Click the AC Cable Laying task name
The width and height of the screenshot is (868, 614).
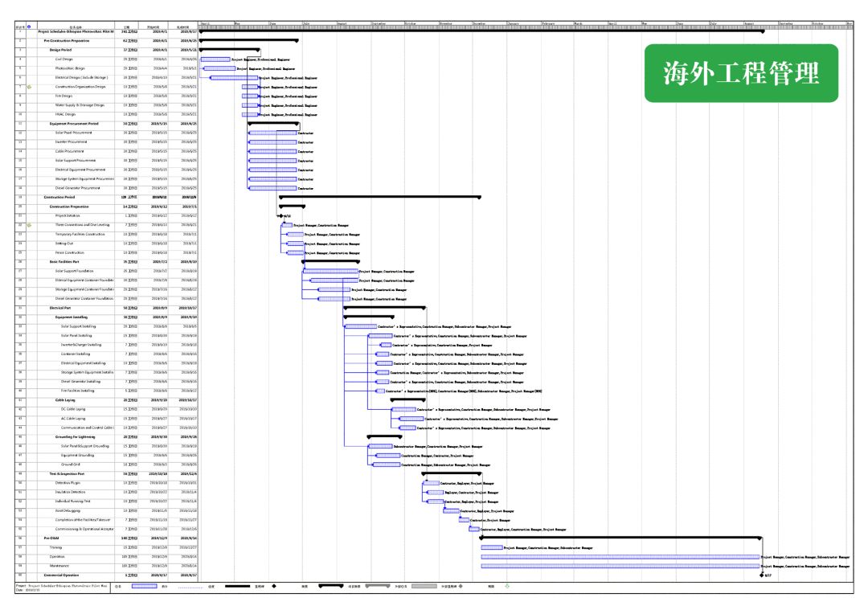click(x=73, y=419)
